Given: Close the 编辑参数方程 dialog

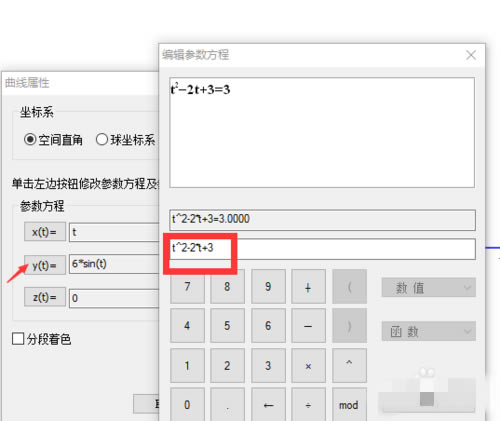Looking at the screenshot, I should click(471, 55).
